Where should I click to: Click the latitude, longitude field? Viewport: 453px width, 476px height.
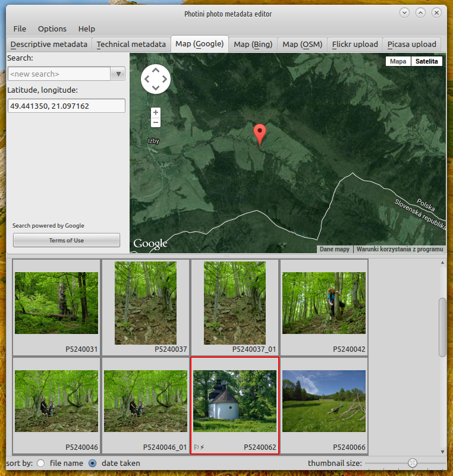[67, 106]
